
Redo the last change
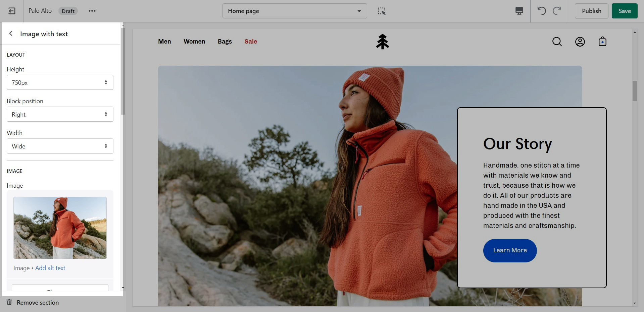pyautogui.click(x=557, y=11)
